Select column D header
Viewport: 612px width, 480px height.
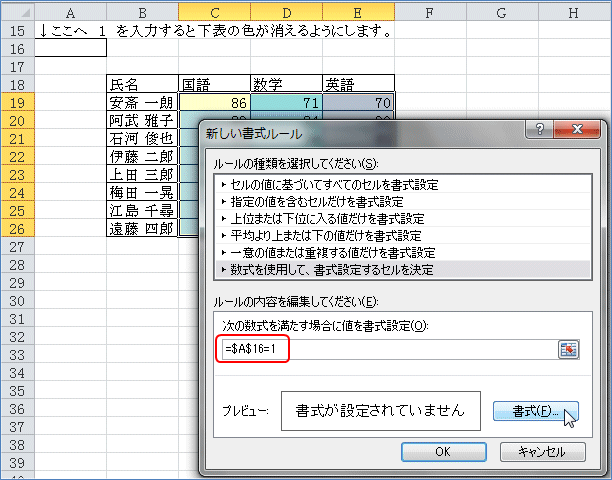[x=286, y=12]
